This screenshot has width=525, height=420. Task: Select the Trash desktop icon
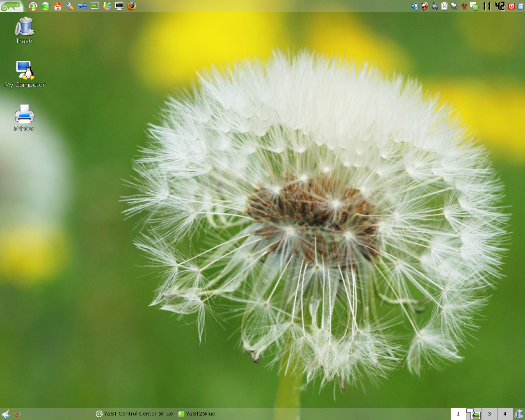[x=24, y=30]
